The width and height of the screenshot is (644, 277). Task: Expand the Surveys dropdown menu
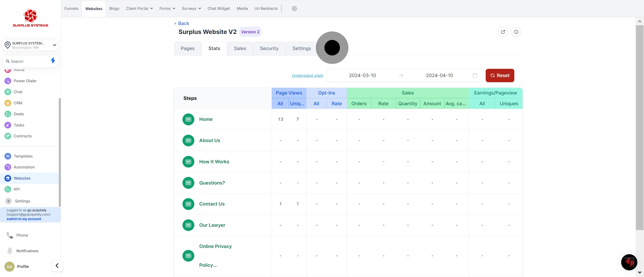[x=191, y=8]
